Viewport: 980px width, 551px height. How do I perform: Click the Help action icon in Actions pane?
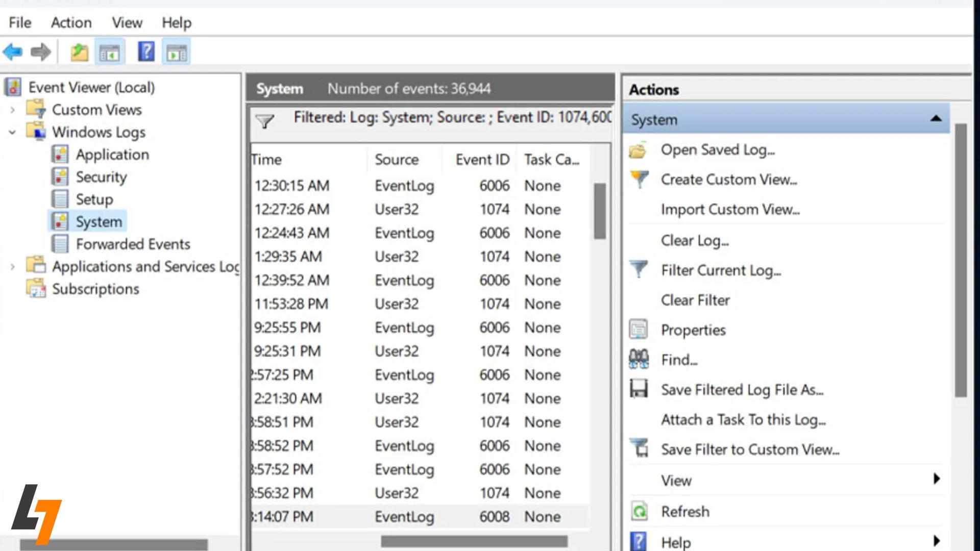[x=639, y=541]
